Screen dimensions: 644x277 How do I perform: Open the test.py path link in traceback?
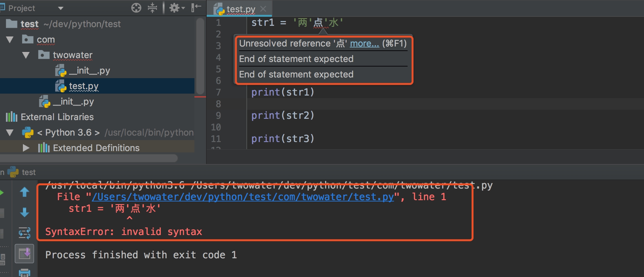pyautogui.click(x=243, y=197)
